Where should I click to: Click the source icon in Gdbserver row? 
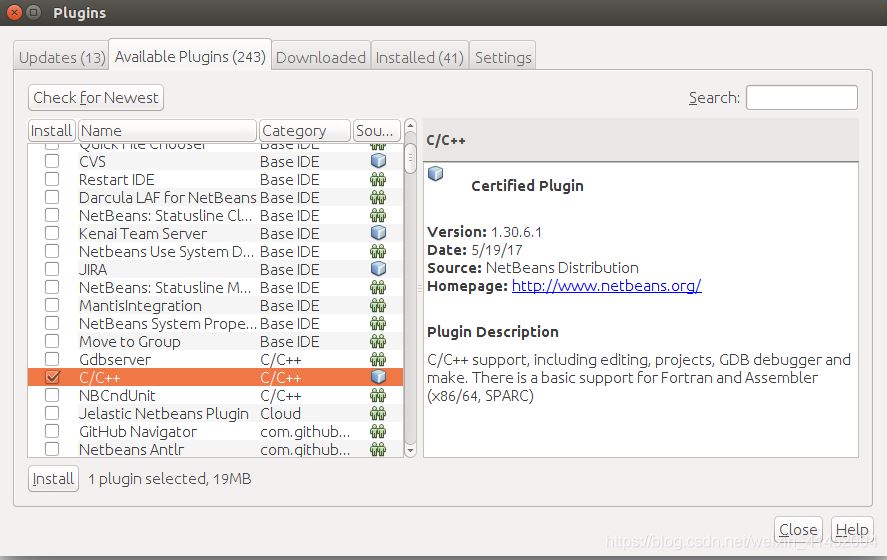[378, 359]
